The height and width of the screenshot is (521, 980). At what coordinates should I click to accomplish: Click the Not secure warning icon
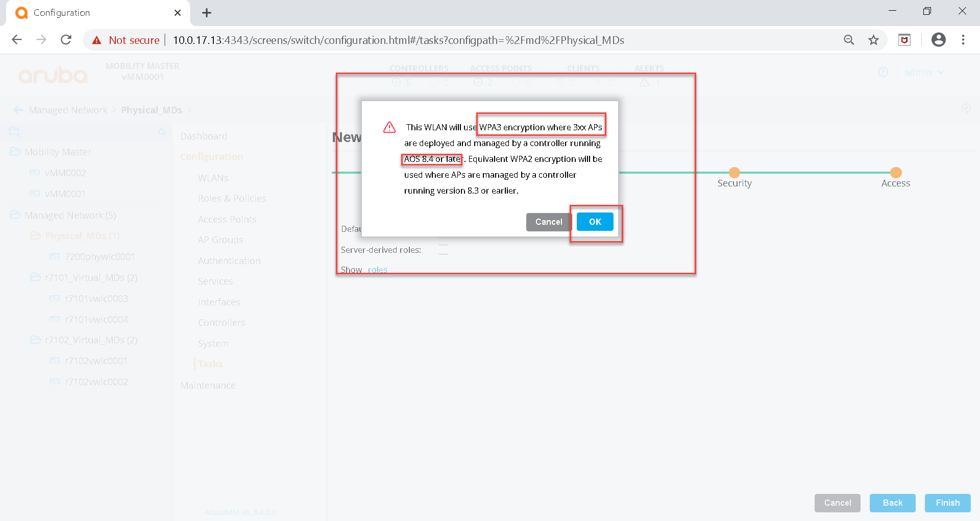(97, 40)
